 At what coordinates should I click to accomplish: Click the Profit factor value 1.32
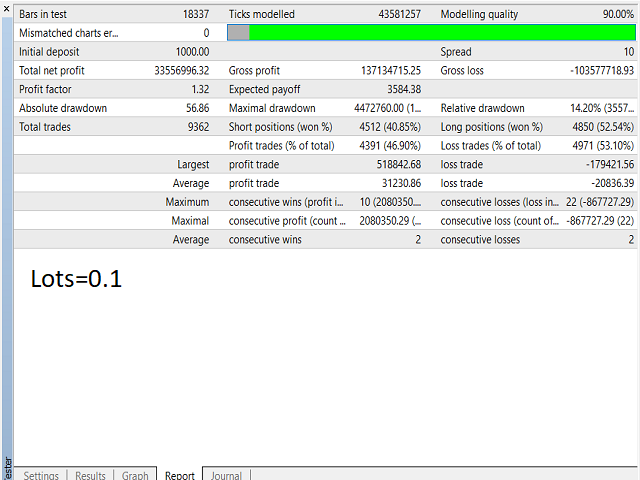click(198, 89)
